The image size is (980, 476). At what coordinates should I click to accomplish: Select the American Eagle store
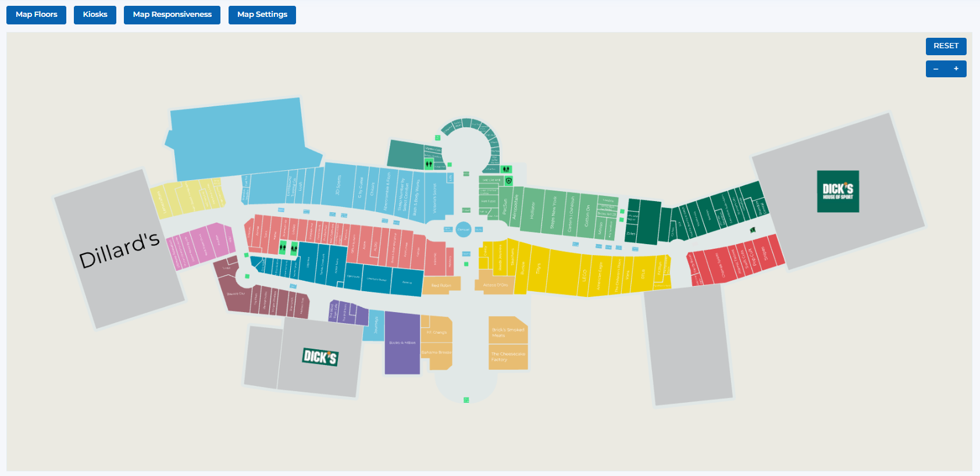click(600, 275)
